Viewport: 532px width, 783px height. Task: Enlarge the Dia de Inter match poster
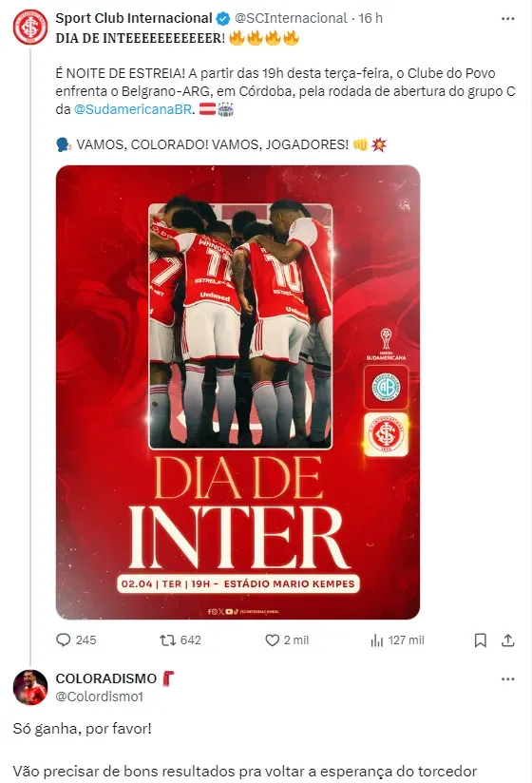click(237, 392)
